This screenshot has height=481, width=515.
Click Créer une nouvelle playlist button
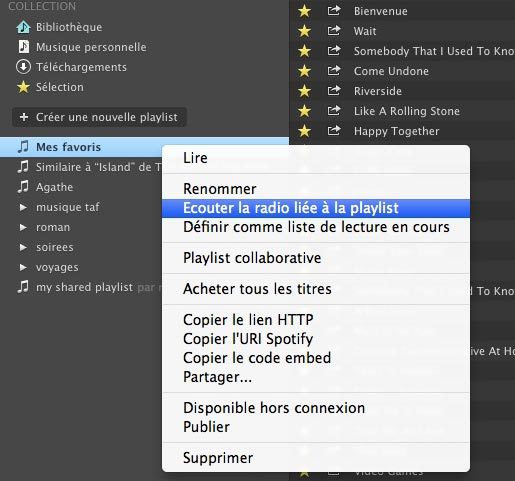point(99,117)
